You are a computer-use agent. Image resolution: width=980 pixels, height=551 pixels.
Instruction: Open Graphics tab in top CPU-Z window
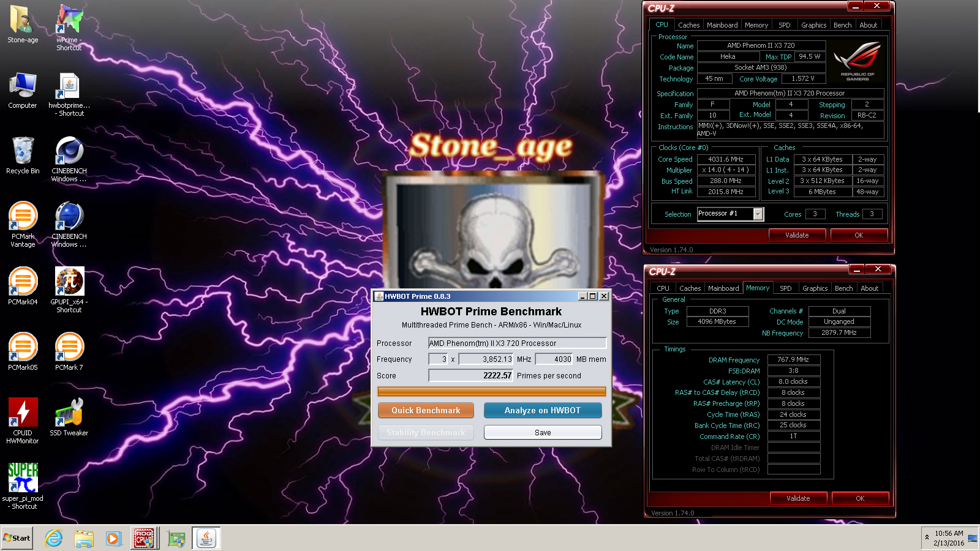pyautogui.click(x=814, y=25)
